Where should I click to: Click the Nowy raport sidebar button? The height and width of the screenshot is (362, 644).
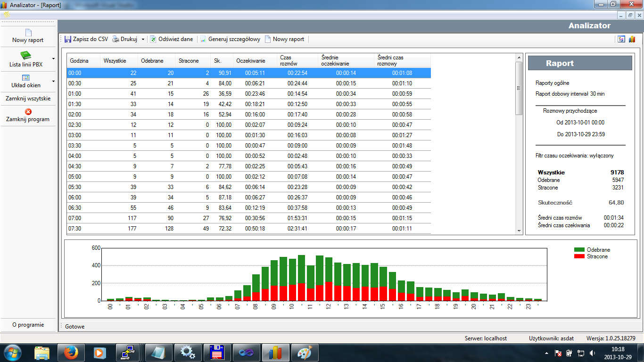[x=28, y=36]
